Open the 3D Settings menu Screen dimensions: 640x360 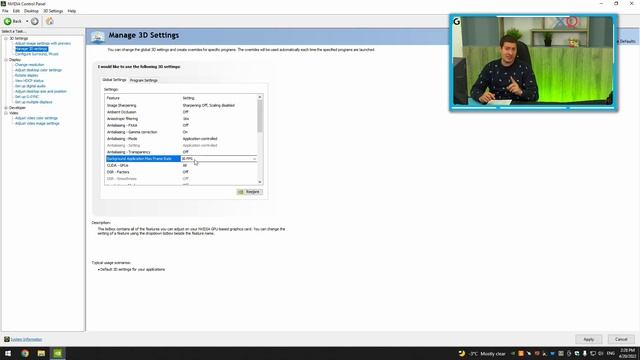pyautogui.click(x=53, y=11)
